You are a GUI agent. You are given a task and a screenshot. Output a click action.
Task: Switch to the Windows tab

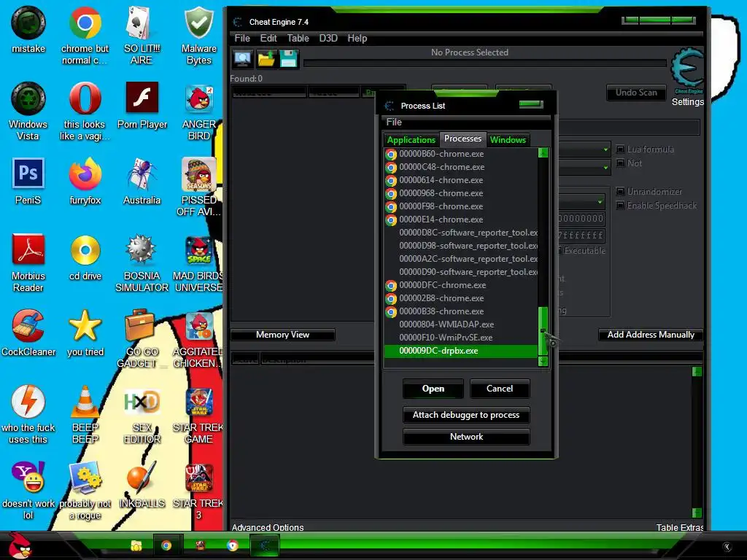pyautogui.click(x=508, y=139)
